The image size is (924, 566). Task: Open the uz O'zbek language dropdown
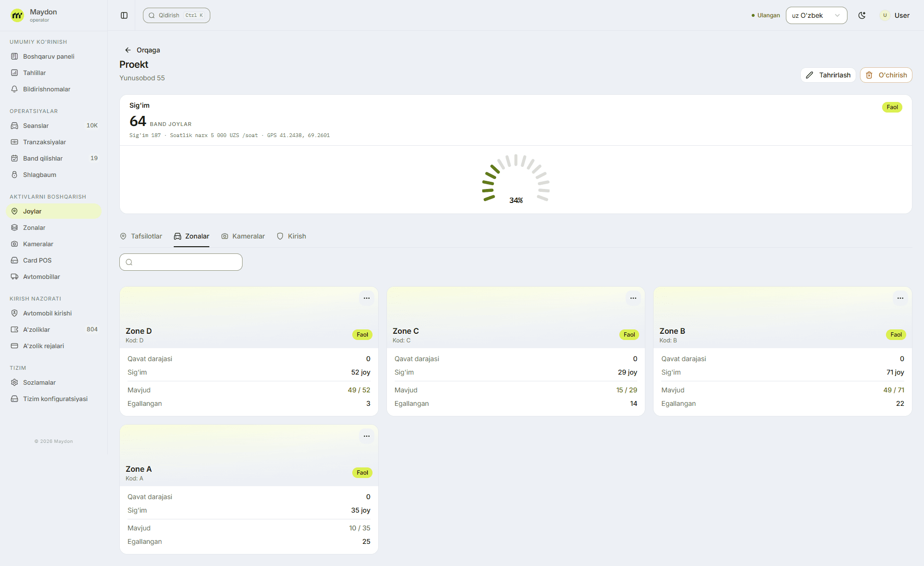[x=816, y=15]
